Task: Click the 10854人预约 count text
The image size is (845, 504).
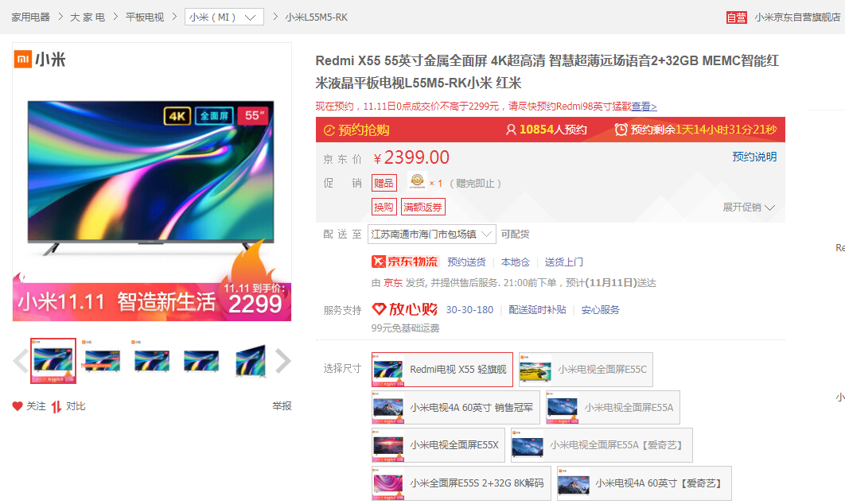Action: 553,130
